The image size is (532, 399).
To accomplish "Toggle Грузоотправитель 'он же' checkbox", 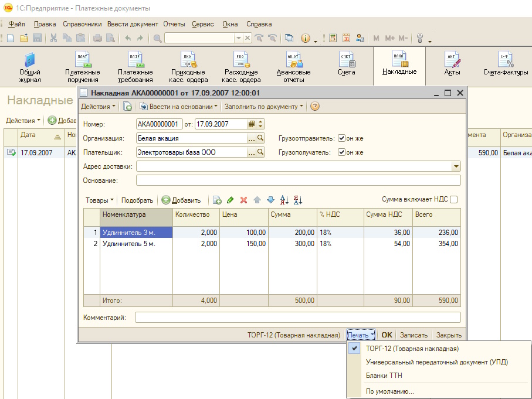I will (x=342, y=138).
